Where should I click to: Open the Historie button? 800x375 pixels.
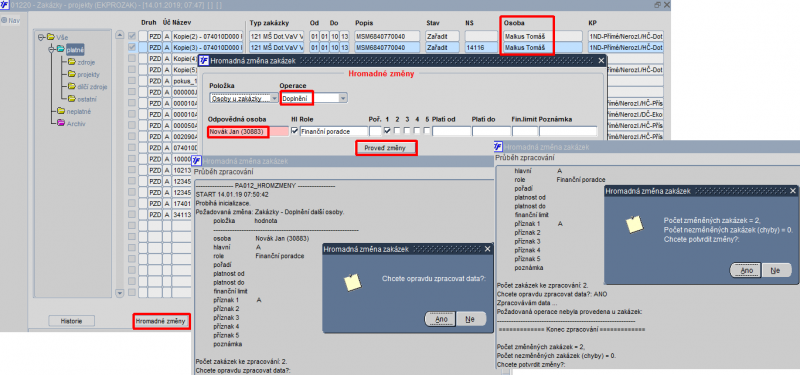(x=71, y=321)
